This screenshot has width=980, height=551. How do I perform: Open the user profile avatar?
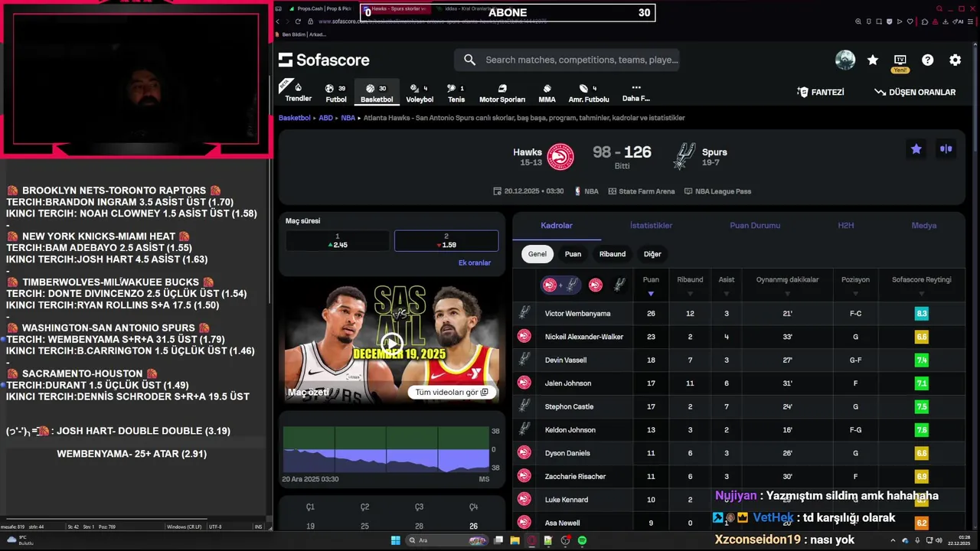pos(845,60)
